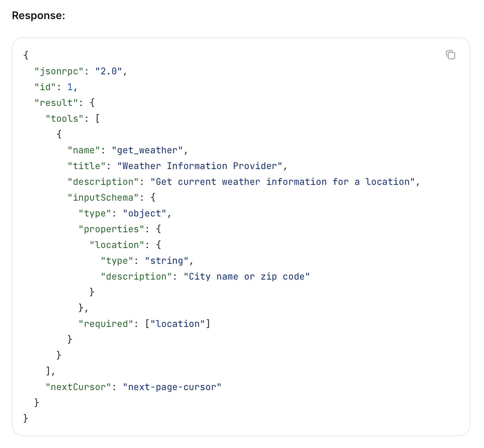484x448 pixels.
Task: Click the "object" type value
Action: [x=144, y=213]
